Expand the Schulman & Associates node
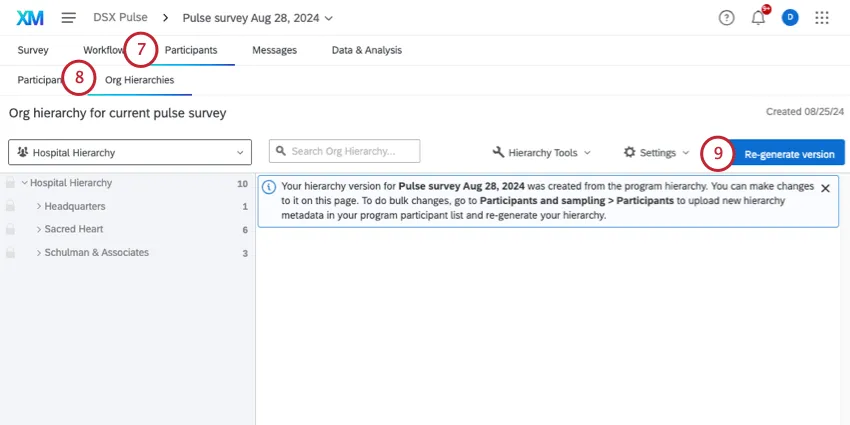 tap(38, 253)
